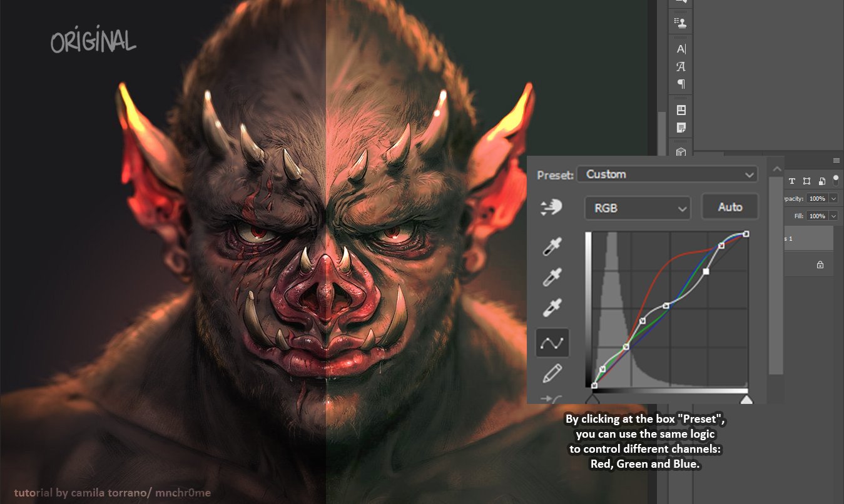
Task: Open the Character panel icon
Action: (681, 49)
